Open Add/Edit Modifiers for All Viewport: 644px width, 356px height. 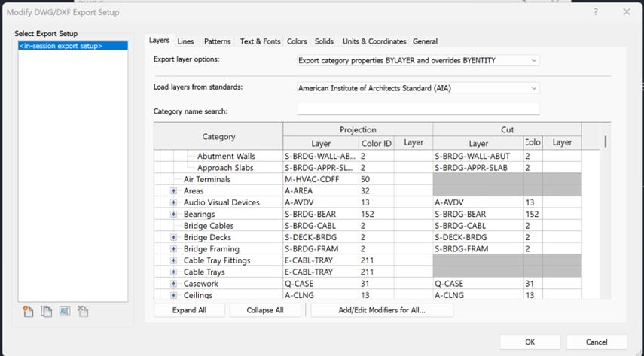pos(382,310)
